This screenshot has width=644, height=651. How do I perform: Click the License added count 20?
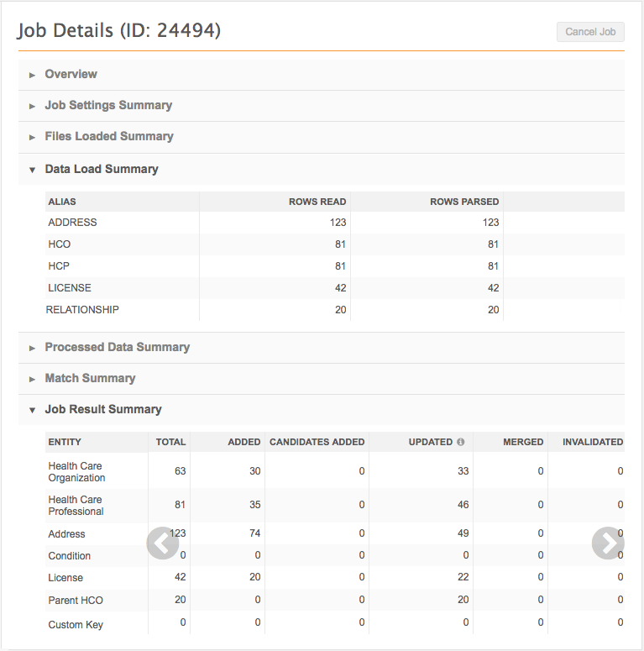click(x=254, y=578)
